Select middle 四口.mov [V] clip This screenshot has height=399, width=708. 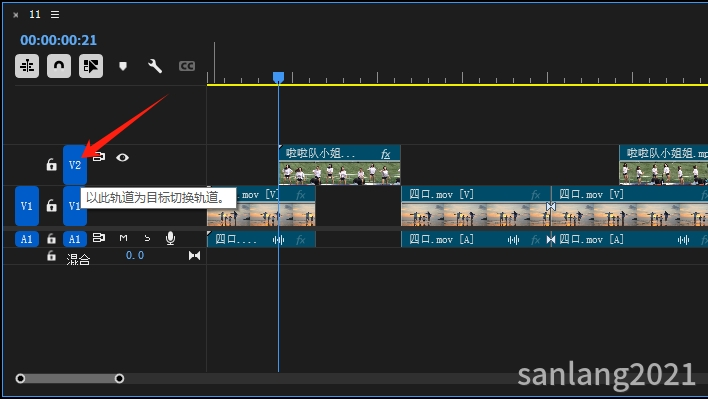point(476,206)
